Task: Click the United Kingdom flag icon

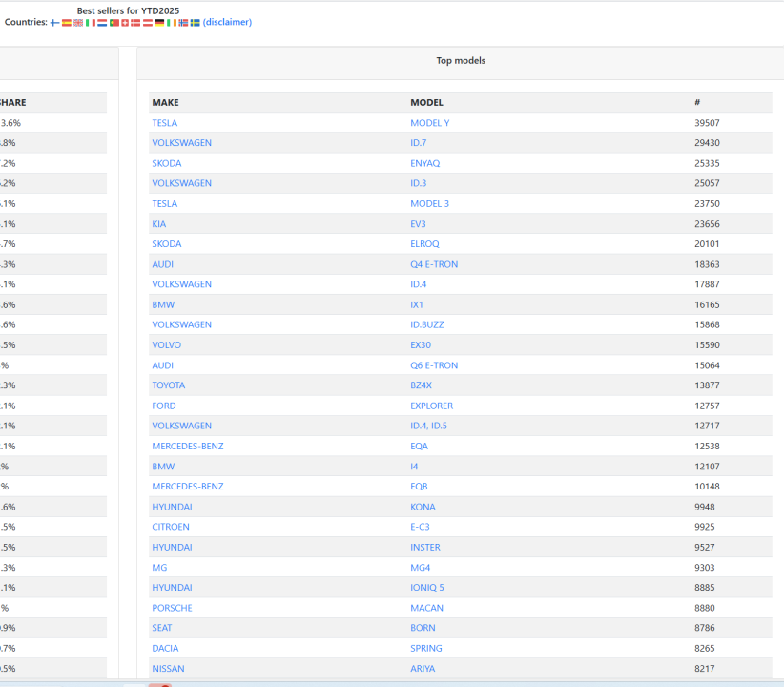Action: (x=77, y=22)
